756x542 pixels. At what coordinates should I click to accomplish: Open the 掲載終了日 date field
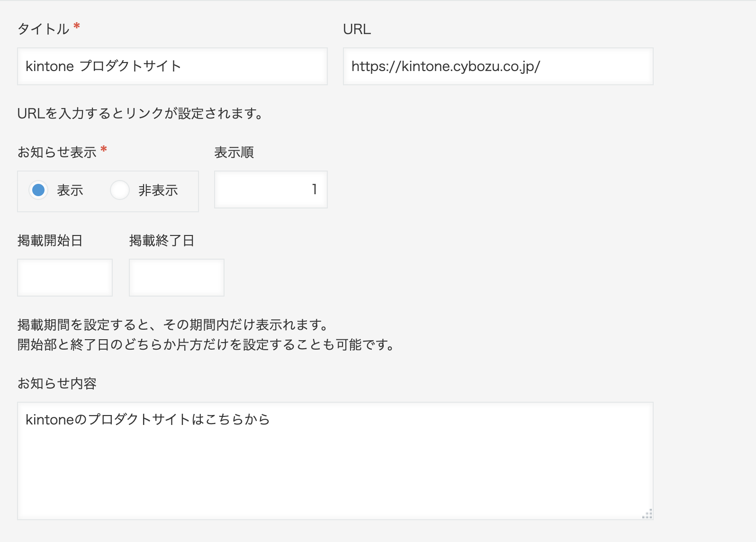177,278
